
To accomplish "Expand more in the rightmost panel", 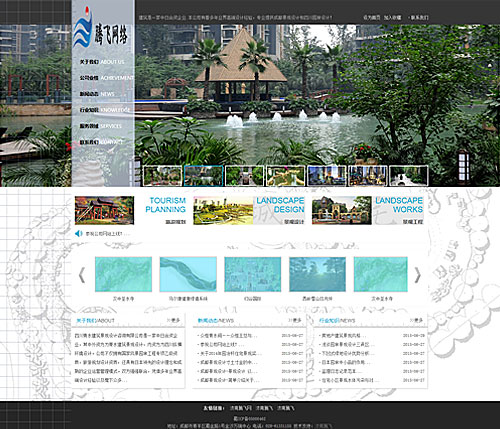I will pyautogui.click(x=416, y=320).
